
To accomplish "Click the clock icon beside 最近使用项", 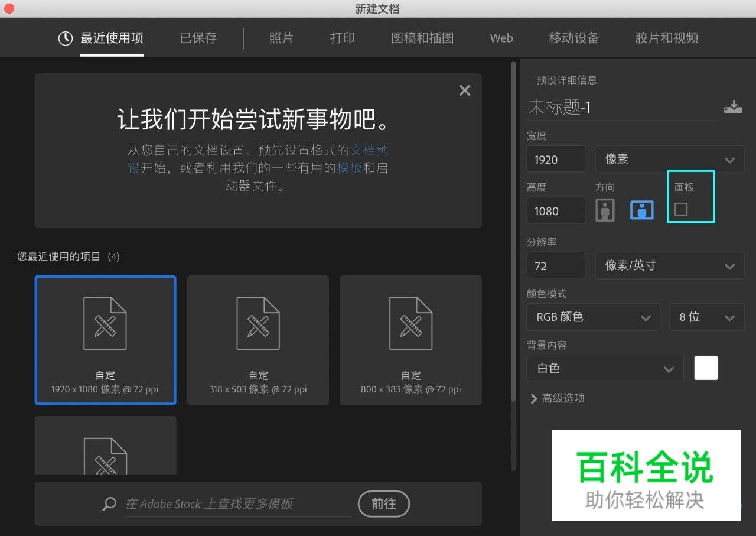I will click(65, 38).
